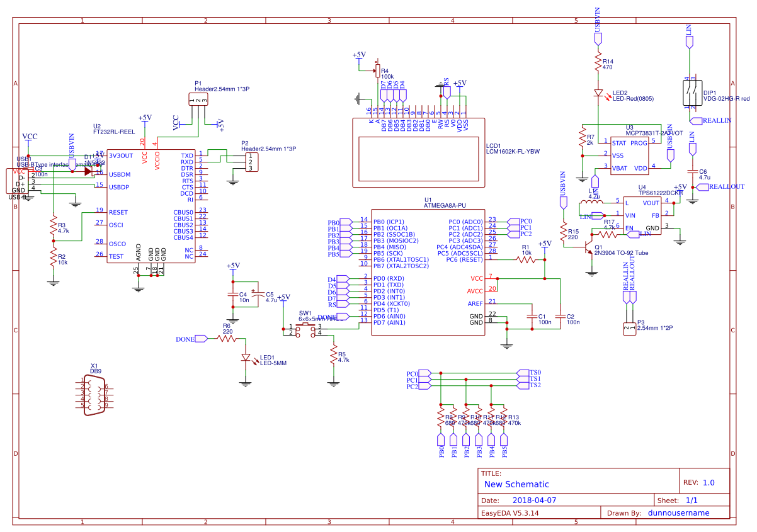Click the dunnousername drawn-by link

coord(680,512)
